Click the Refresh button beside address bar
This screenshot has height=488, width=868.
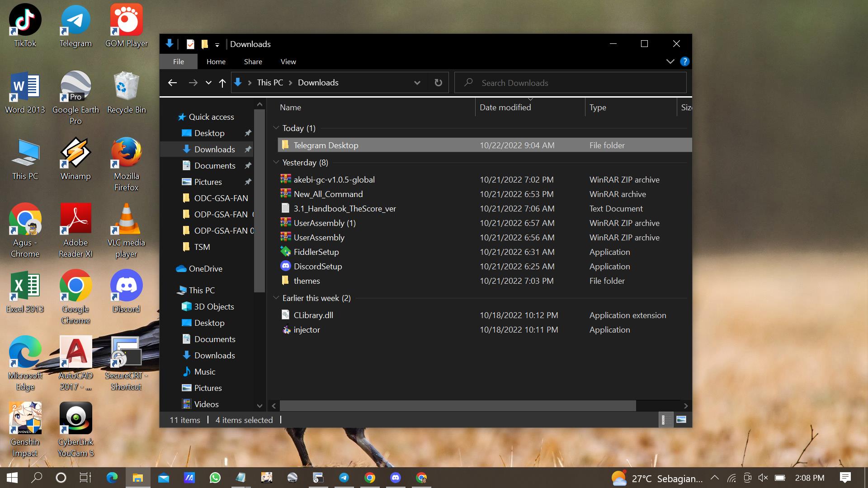pyautogui.click(x=438, y=83)
